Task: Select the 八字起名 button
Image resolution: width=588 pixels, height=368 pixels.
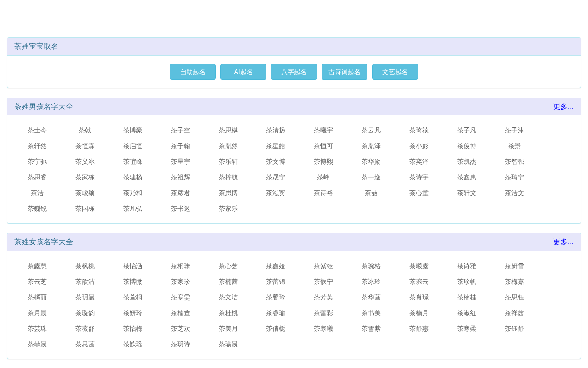Action: coord(294,72)
